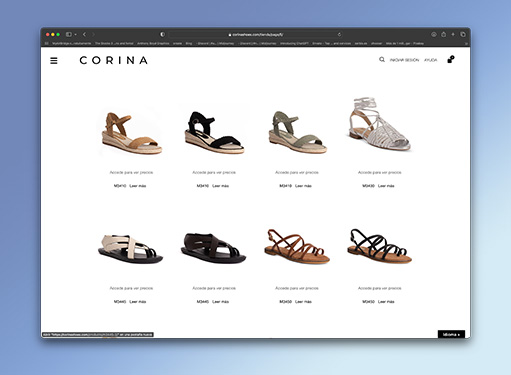Click Leer más under the silver lace-up sandal

(x=386, y=186)
